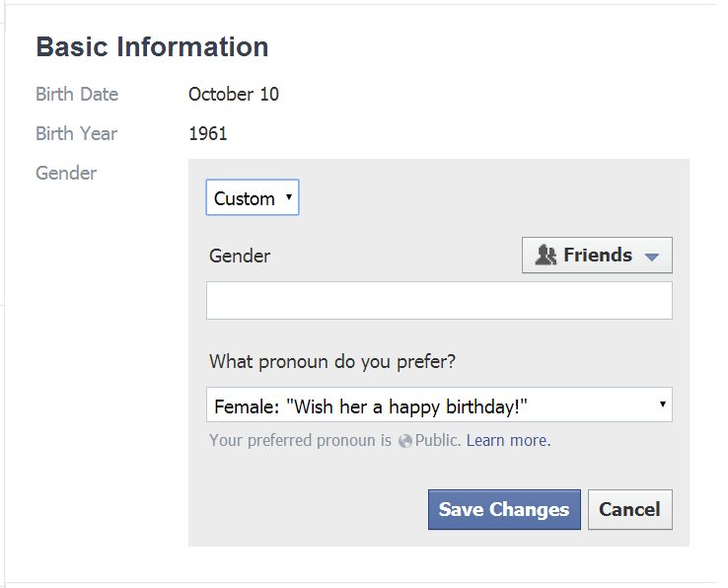Click the Birth Date value October 10
The height and width of the screenshot is (588, 728).
234,95
